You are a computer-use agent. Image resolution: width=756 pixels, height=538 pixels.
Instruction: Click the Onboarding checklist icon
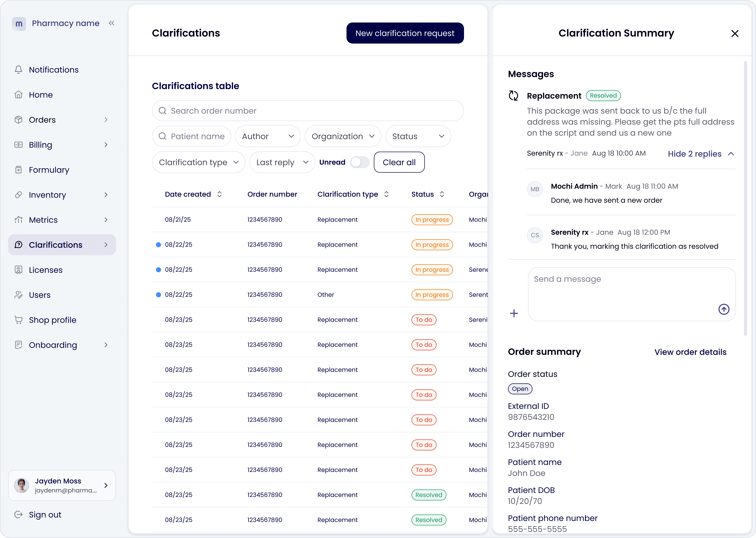[x=18, y=345]
